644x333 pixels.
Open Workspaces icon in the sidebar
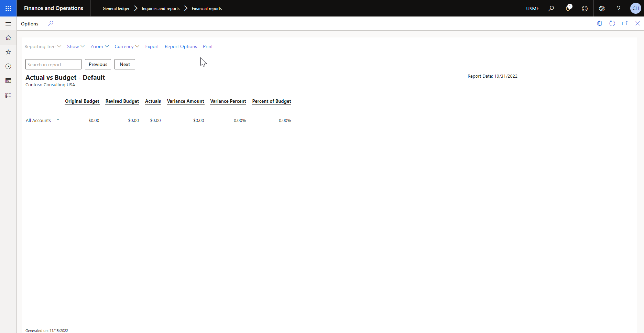point(8,81)
